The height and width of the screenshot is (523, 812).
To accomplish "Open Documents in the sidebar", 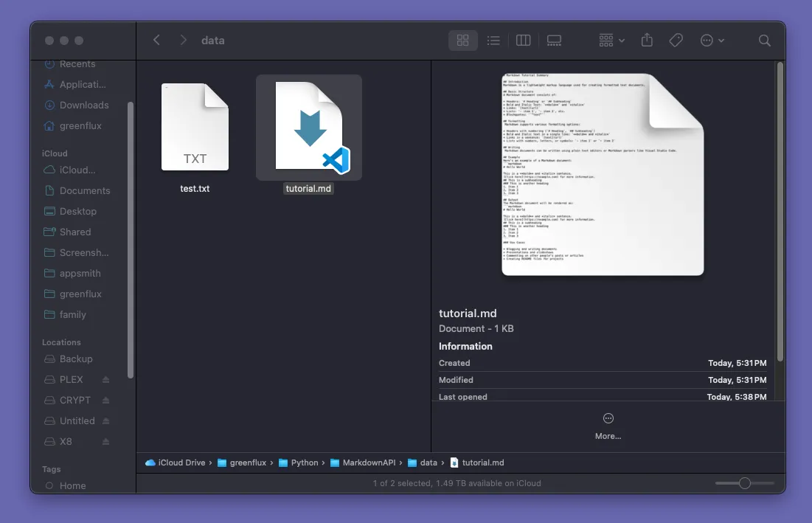I will [x=84, y=191].
